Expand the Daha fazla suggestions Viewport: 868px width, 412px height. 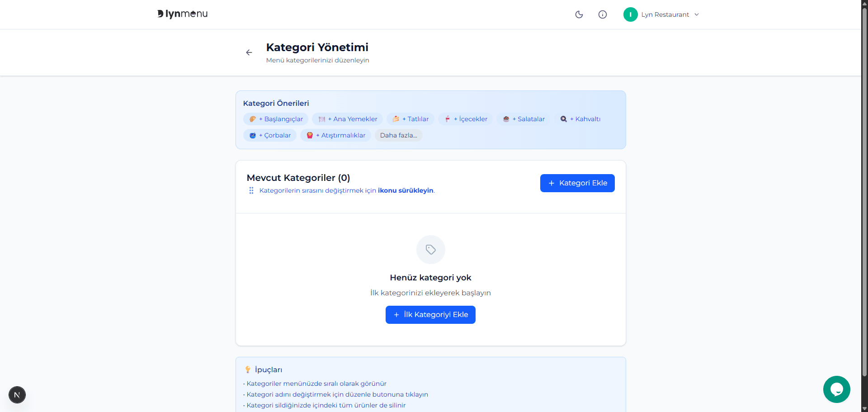click(x=398, y=135)
